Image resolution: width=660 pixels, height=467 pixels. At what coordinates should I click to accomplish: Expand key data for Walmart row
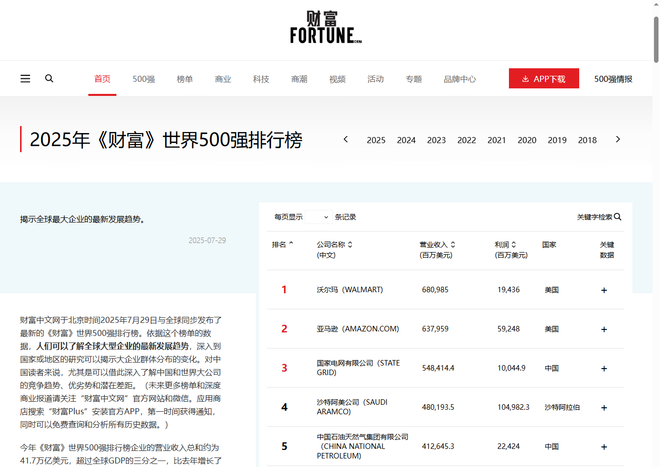[x=604, y=290]
